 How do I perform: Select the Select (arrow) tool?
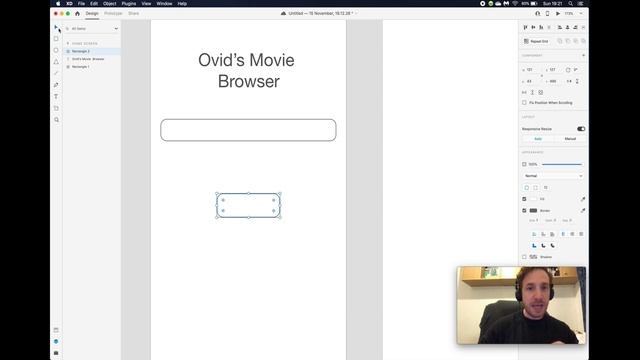pyautogui.click(x=56, y=27)
